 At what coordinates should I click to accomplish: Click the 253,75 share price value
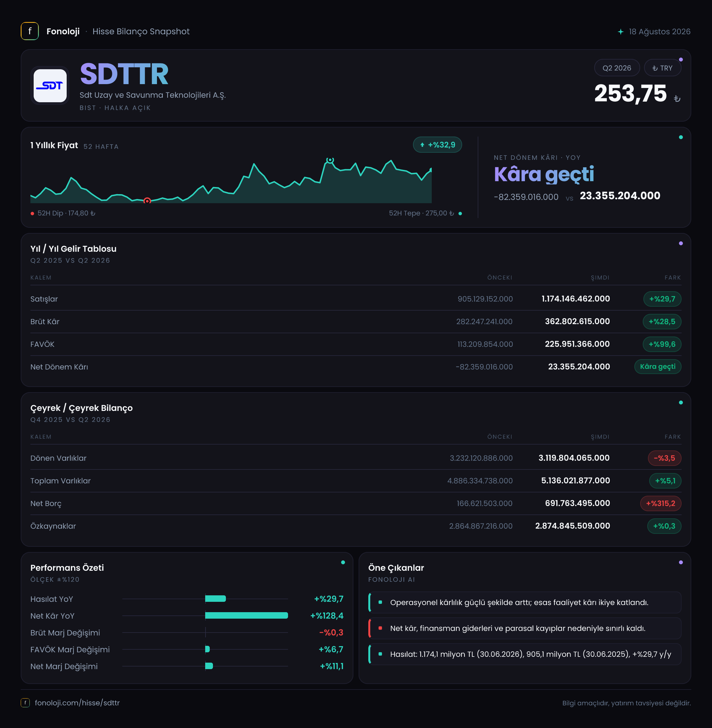pyautogui.click(x=630, y=93)
